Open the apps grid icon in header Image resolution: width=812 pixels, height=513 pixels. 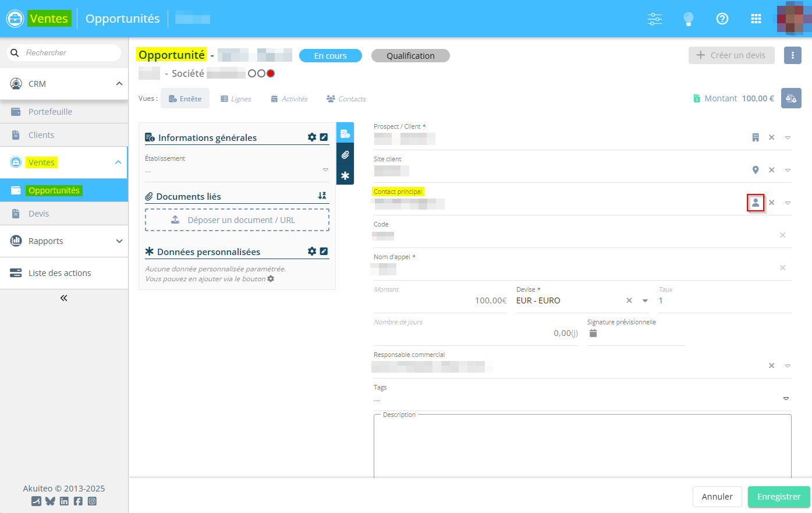pyautogui.click(x=756, y=19)
